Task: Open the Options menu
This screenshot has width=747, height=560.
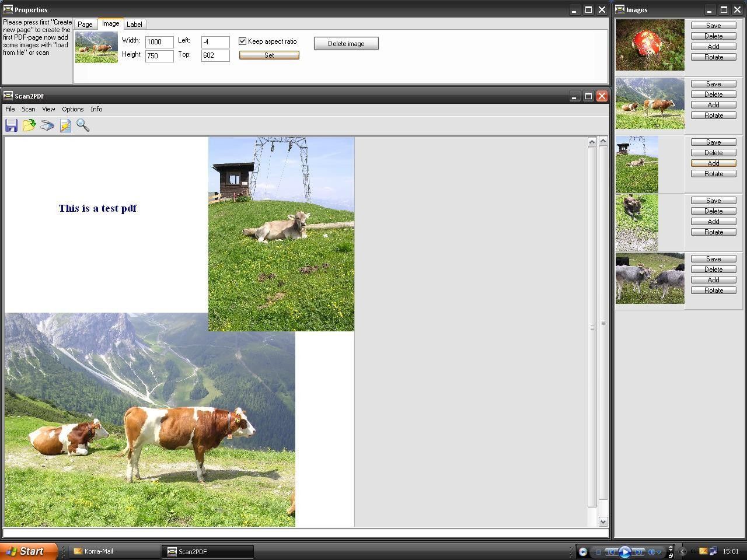Action: click(x=72, y=109)
